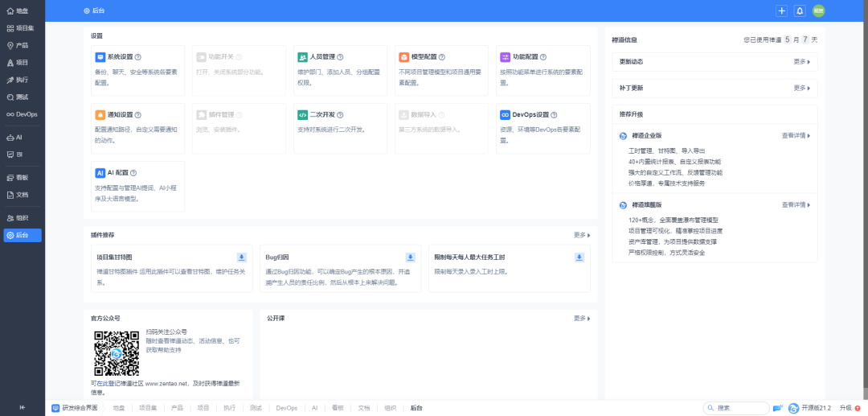This screenshot has width=868, height=416.
Task: Open 系统设置 (System Settings) card icon
Action: coord(100,57)
